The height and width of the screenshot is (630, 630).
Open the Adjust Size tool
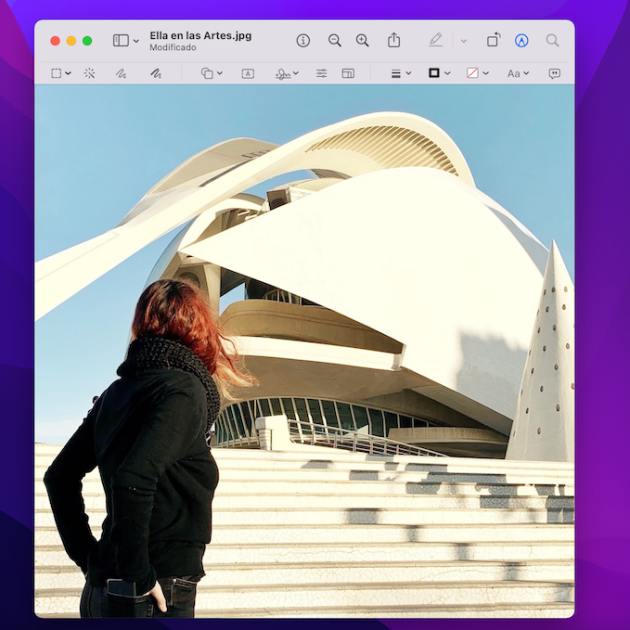pos(348,73)
